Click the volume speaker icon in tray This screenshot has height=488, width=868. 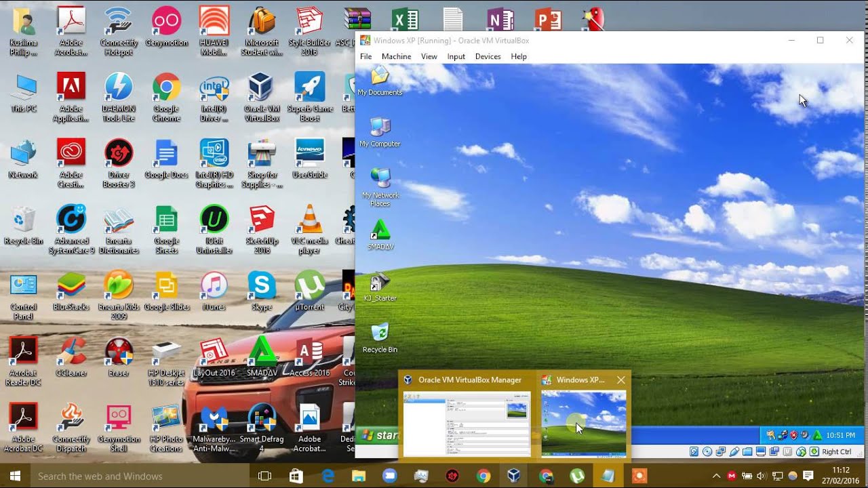point(762,476)
